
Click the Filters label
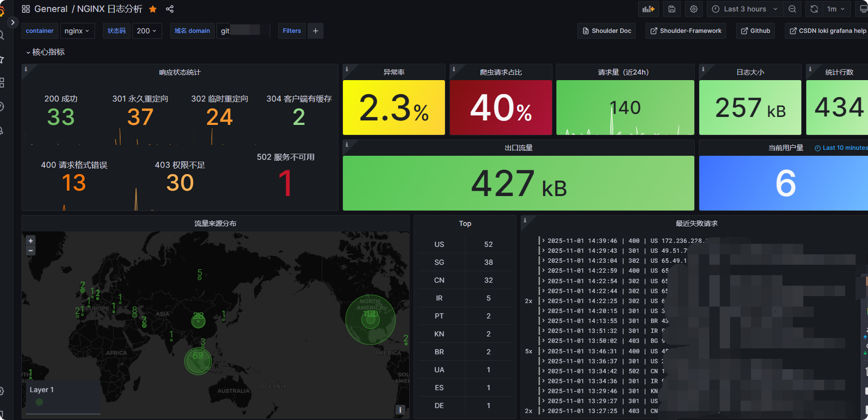(292, 31)
